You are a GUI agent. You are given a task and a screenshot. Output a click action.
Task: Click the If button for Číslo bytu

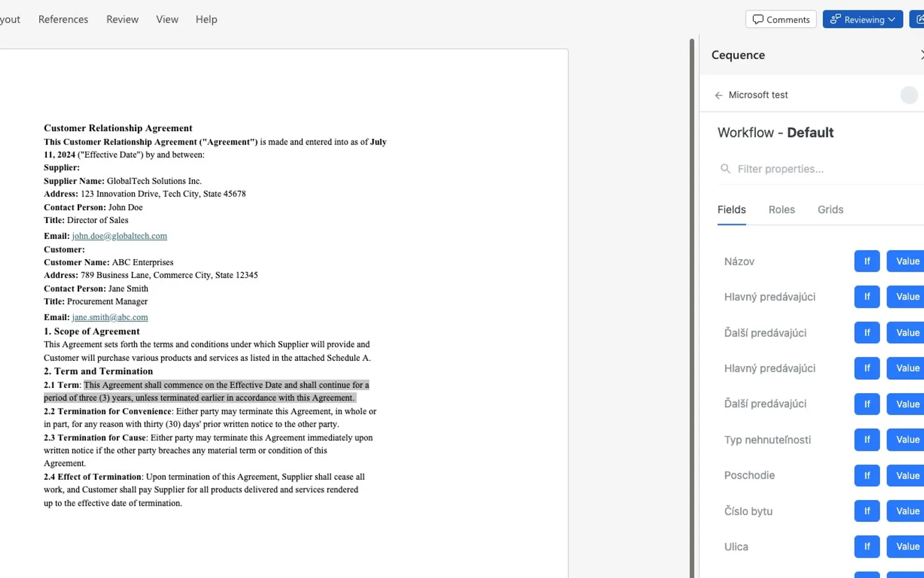(x=867, y=511)
